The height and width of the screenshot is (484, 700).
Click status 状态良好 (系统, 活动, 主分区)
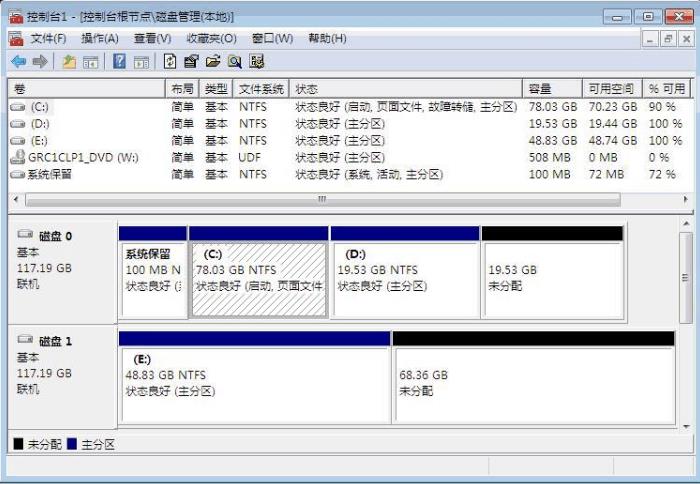click(x=369, y=175)
